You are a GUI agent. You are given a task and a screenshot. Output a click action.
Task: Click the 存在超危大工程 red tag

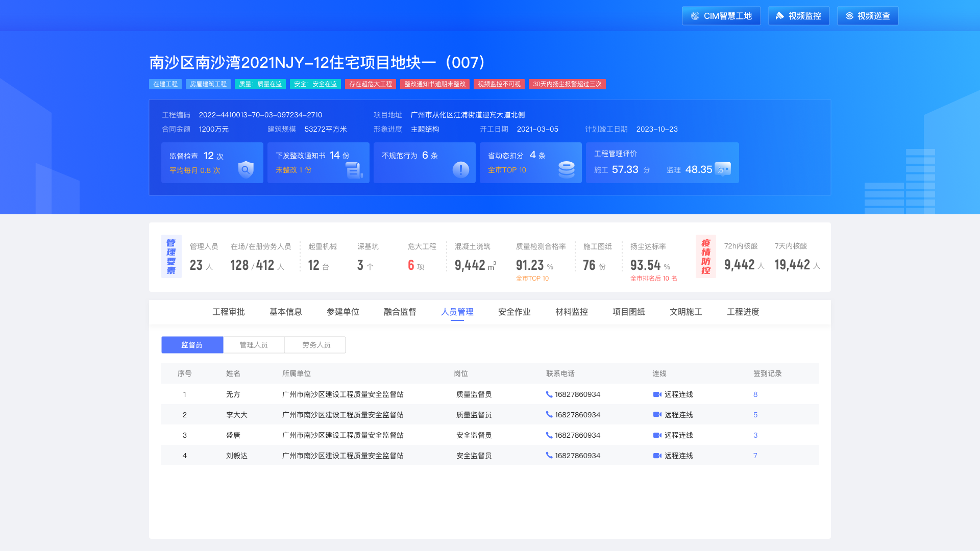[371, 84]
